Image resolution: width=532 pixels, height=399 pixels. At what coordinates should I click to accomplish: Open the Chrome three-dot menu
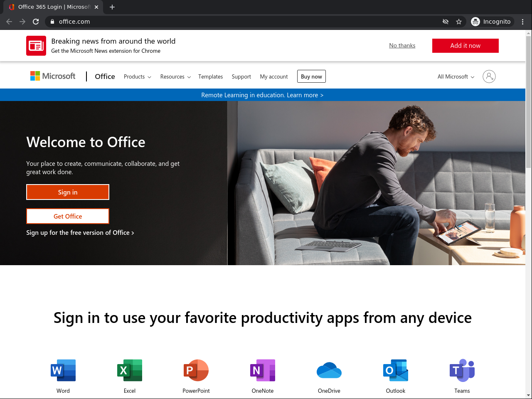point(523,22)
